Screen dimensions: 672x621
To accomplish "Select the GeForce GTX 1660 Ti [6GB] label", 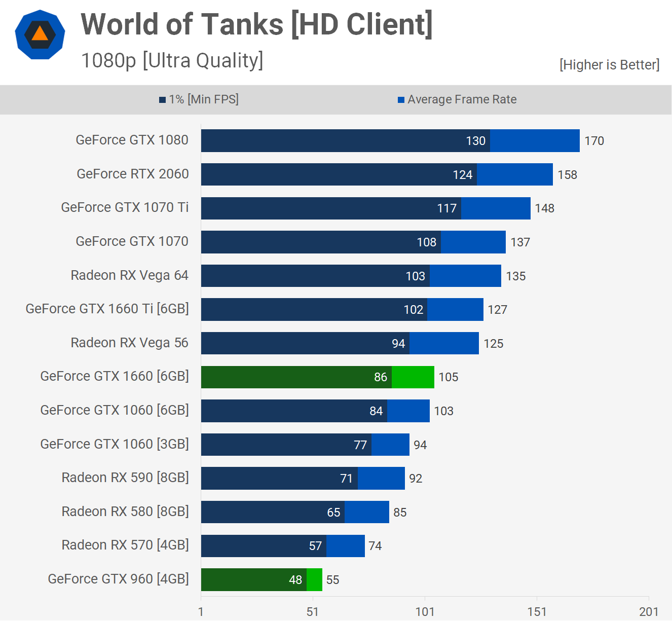I will 107,309.
